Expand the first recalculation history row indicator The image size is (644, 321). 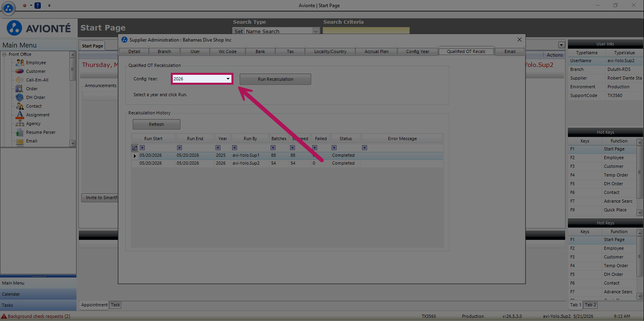[x=135, y=156]
